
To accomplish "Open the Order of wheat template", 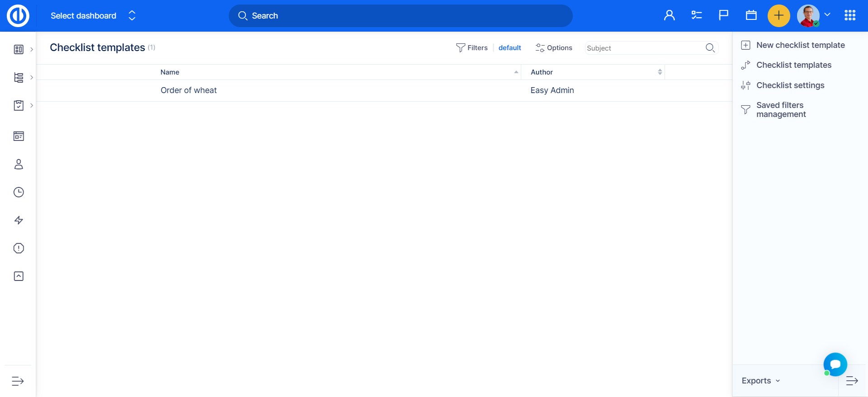I will coord(189,90).
